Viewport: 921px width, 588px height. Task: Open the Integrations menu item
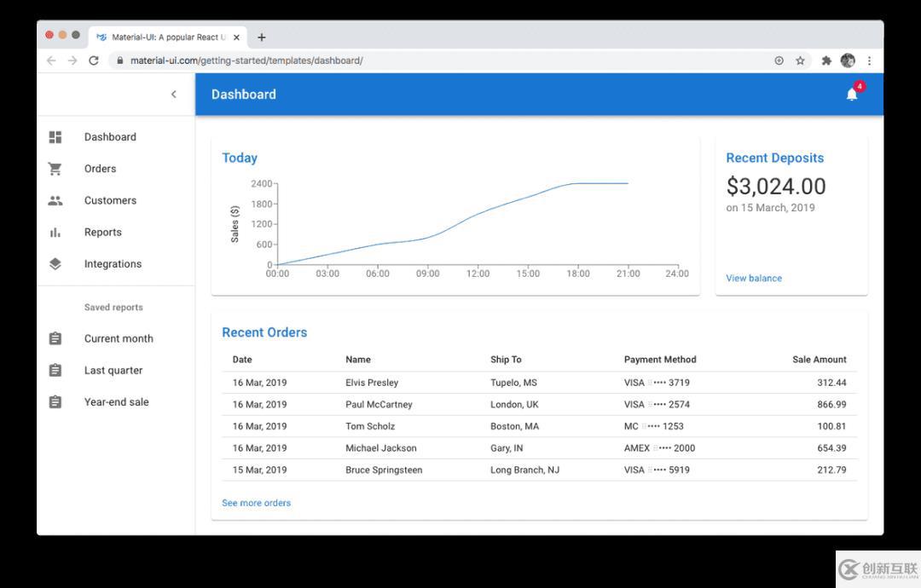point(116,264)
